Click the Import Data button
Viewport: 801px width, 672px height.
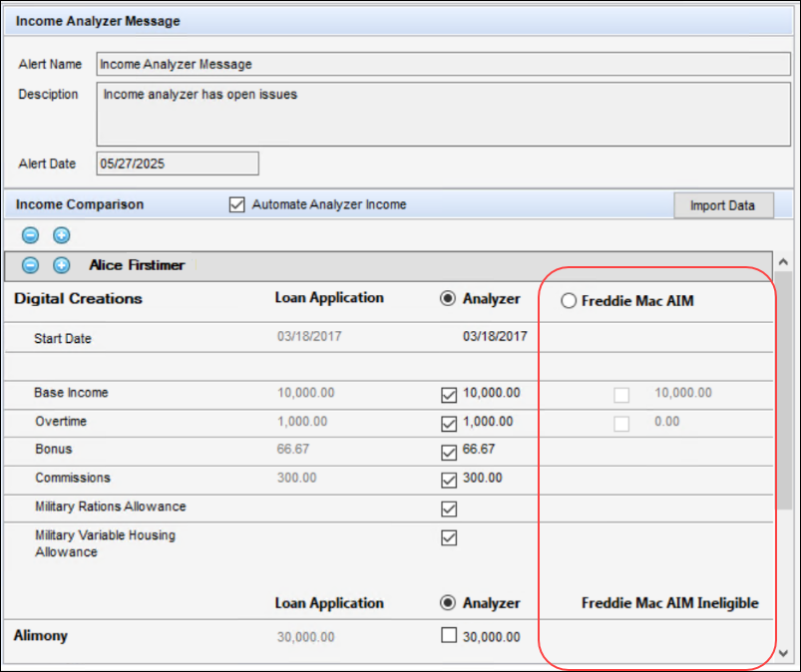723,205
